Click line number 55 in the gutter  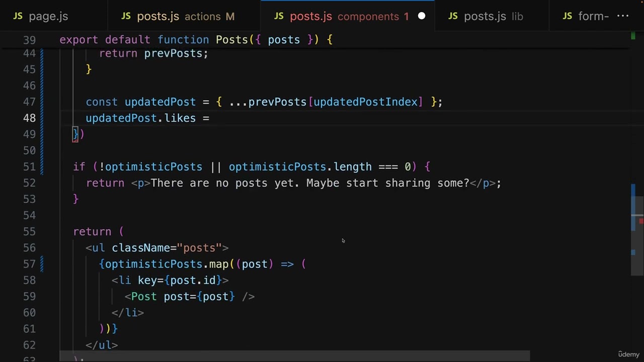[29, 232]
